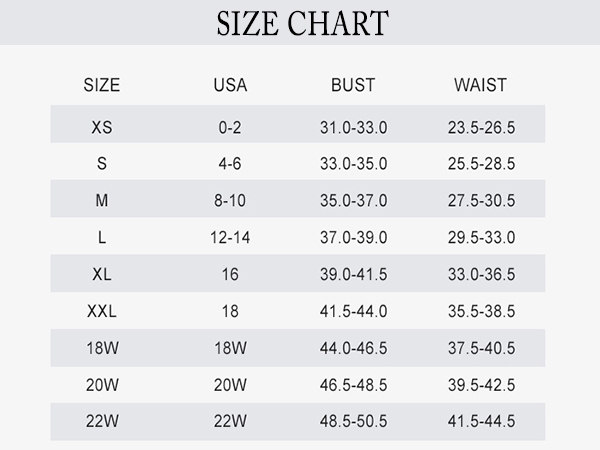Select the XS size row label

pyautogui.click(x=102, y=127)
